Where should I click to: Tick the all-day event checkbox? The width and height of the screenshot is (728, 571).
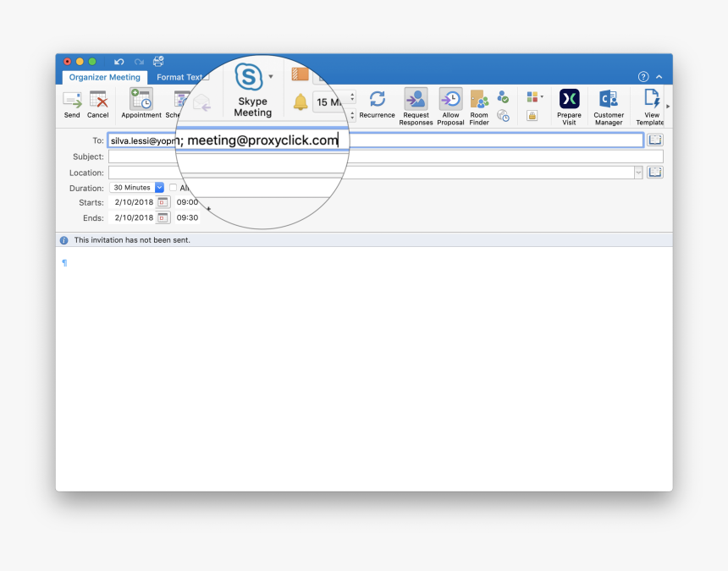pos(174,188)
